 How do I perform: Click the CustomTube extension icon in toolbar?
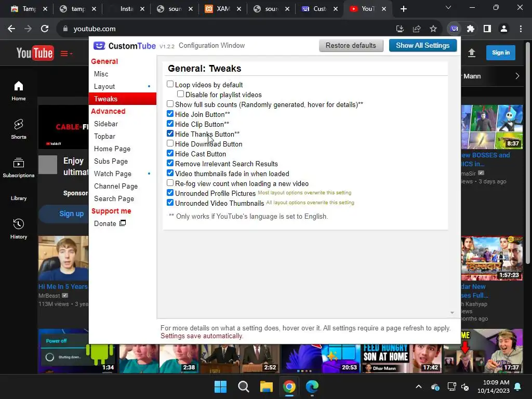454,29
